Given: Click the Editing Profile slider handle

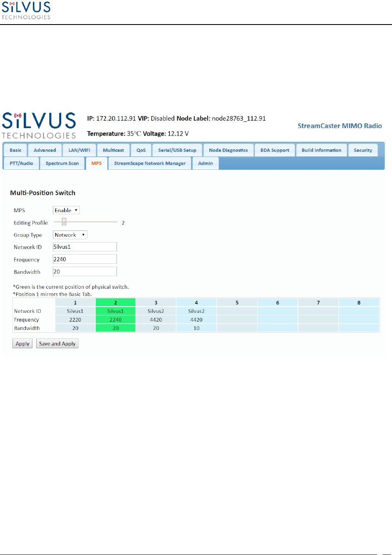Looking at the screenshot, I should coord(64,222).
